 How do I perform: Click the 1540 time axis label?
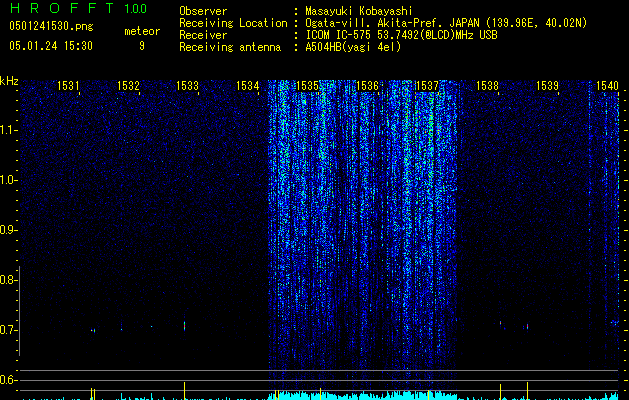pyautogui.click(x=607, y=85)
